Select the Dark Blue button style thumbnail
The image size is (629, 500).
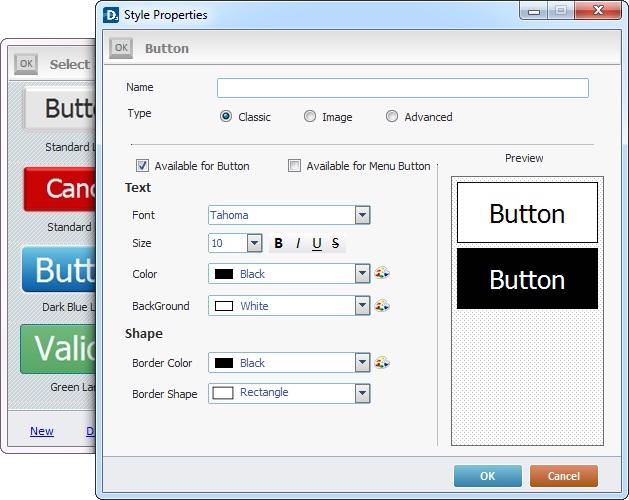point(59,269)
